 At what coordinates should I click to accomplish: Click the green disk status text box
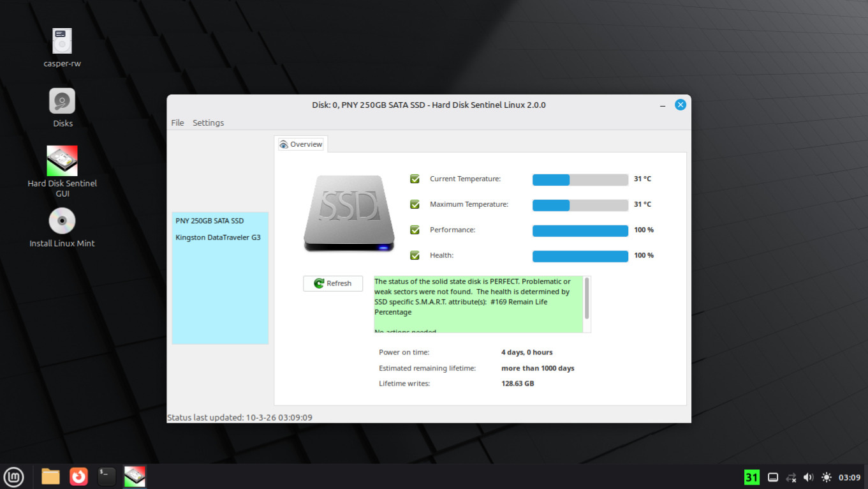(x=478, y=305)
